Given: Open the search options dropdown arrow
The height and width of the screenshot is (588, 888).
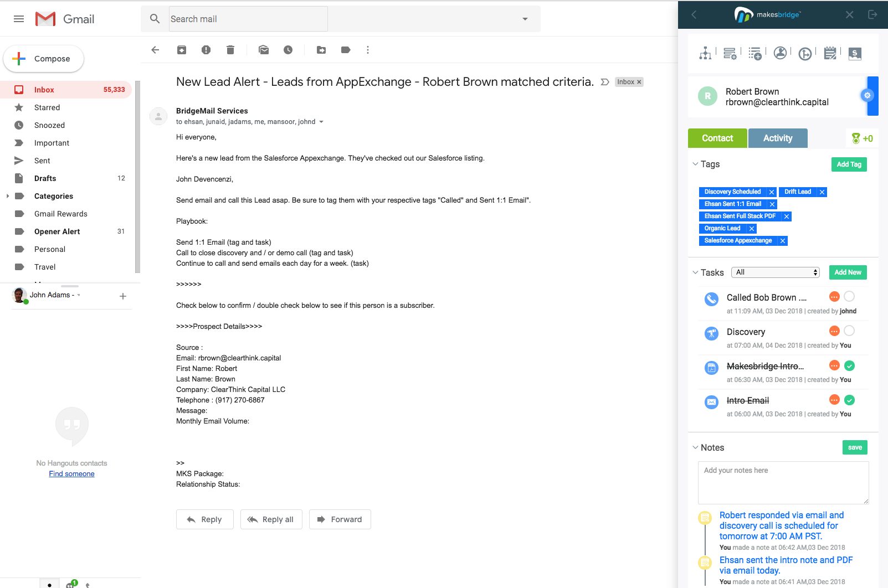Looking at the screenshot, I should pos(525,19).
